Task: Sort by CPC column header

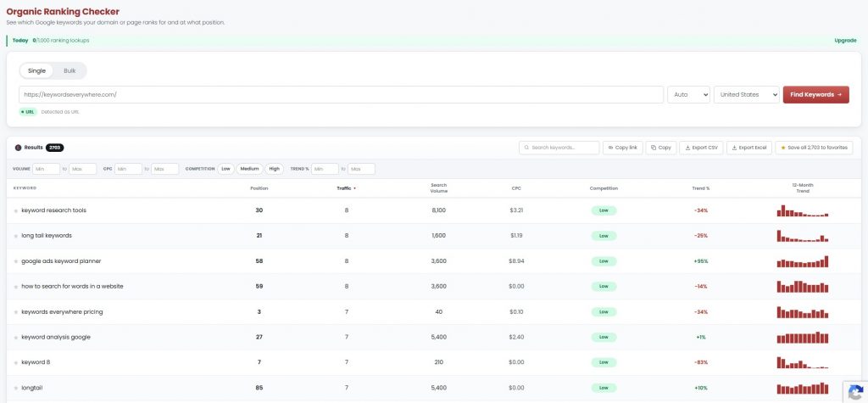Action: (516, 188)
